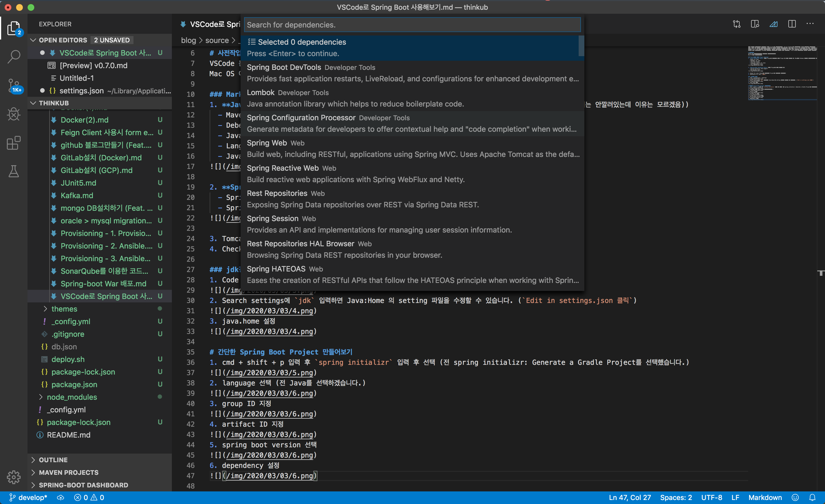The image size is (825, 504).
Task: Select Spring Configuration Processor dependency
Action: (x=412, y=123)
